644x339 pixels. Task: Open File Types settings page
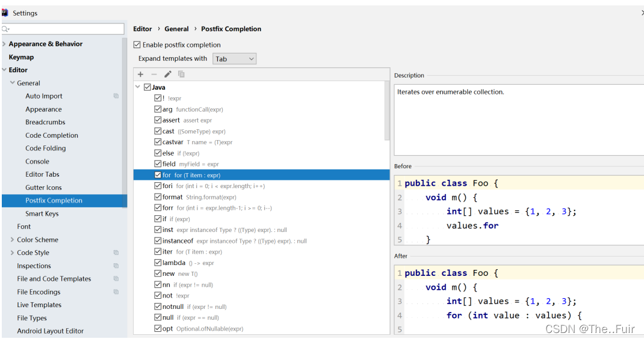coord(32,318)
